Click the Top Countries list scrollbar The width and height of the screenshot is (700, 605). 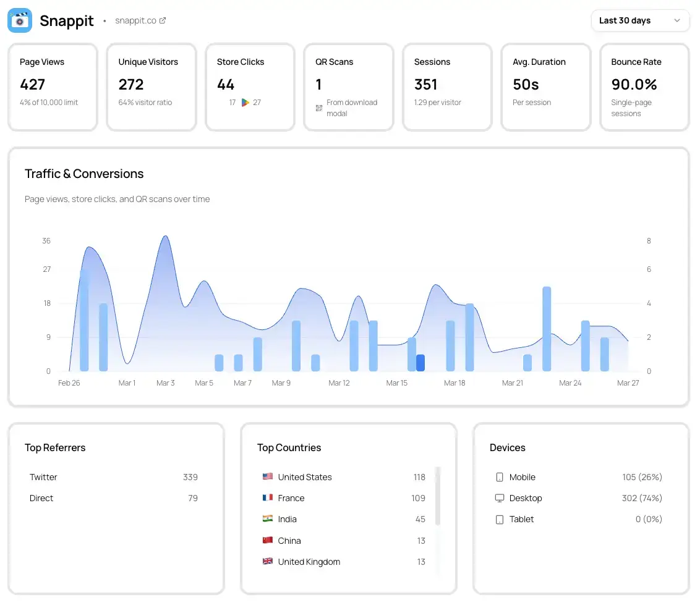coord(438,496)
